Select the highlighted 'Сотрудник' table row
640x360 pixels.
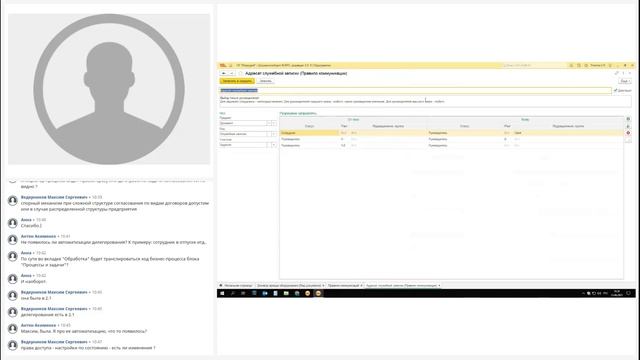451,133
